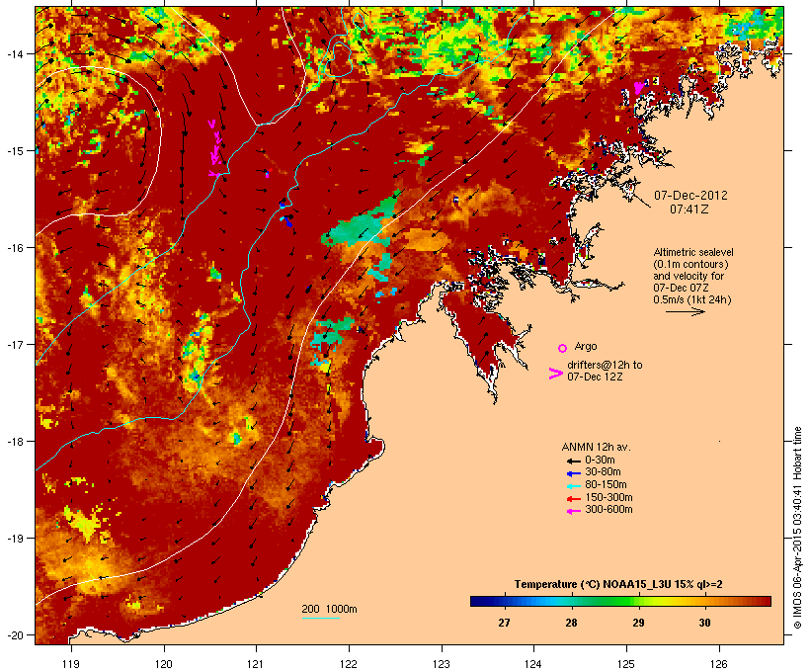Click the longitude label 125
Image resolution: width=810 pixels, height=672 pixels.
pos(626,664)
